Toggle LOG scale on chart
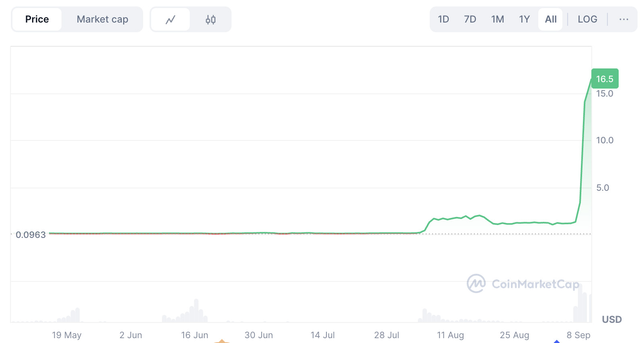Viewport: 644px width, 343px height. (587, 19)
